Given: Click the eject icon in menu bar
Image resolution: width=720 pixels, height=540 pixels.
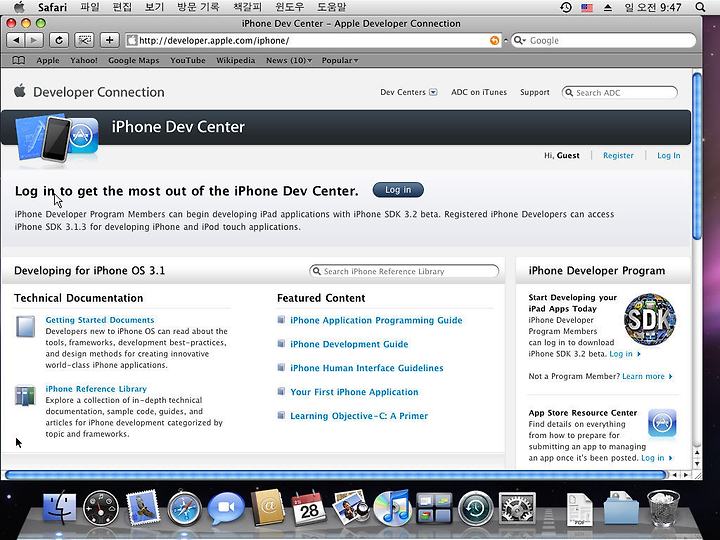Looking at the screenshot, I should 608,7.
